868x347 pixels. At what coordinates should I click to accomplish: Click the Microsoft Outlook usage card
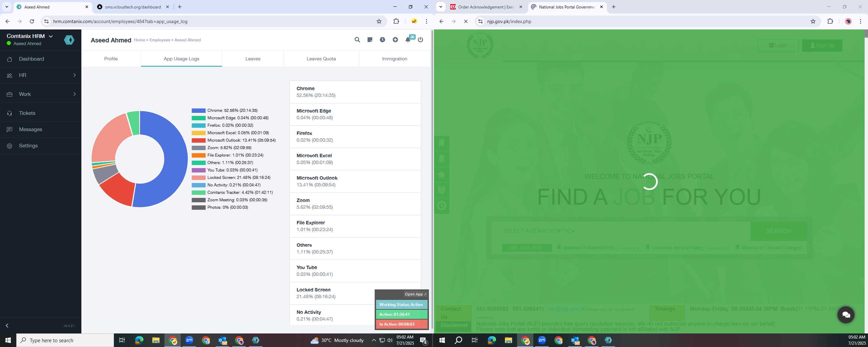355,181
